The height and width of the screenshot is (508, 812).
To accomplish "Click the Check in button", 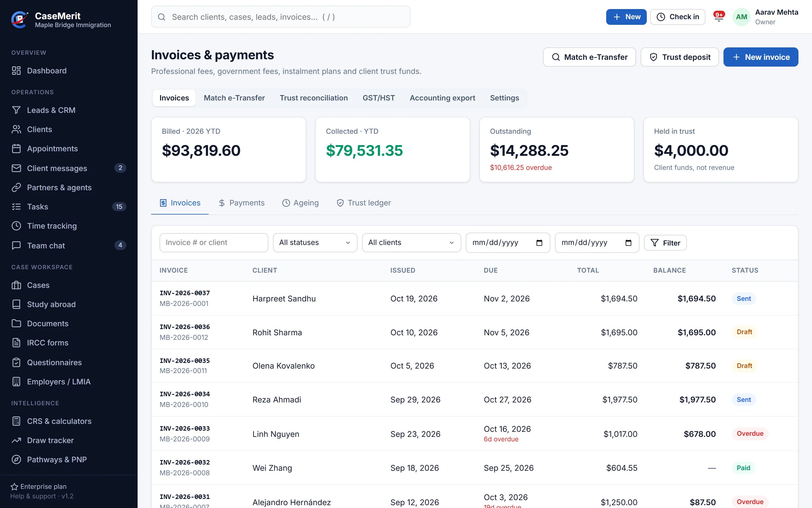I will click(x=678, y=17).
